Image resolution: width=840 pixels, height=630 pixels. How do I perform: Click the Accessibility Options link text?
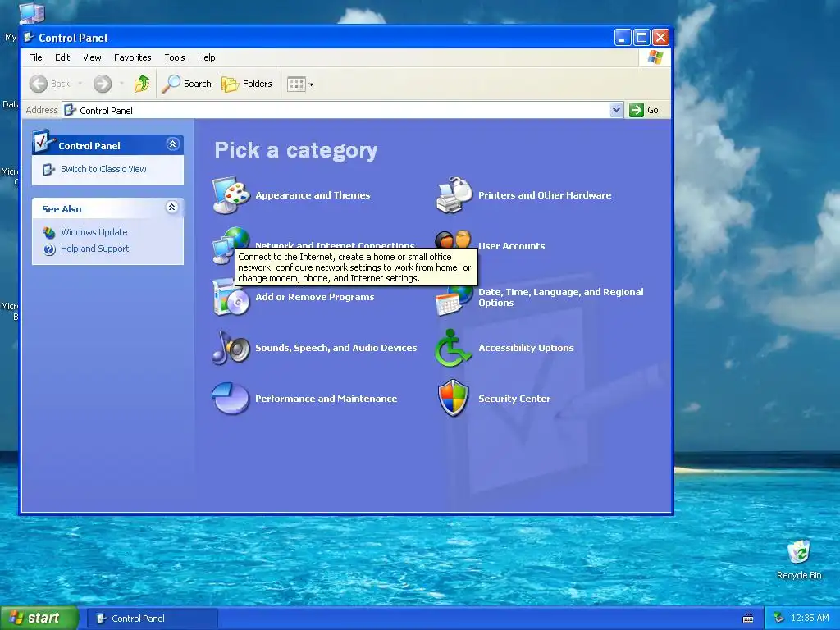tap(526, 348)
